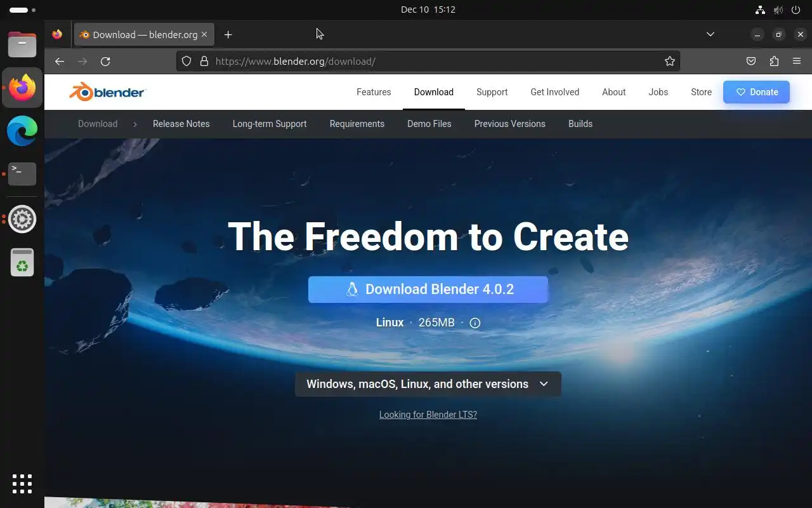Open the list all tabs dropdown arrow
Viewport: 812px width, 508px height.
coord(710,34)
